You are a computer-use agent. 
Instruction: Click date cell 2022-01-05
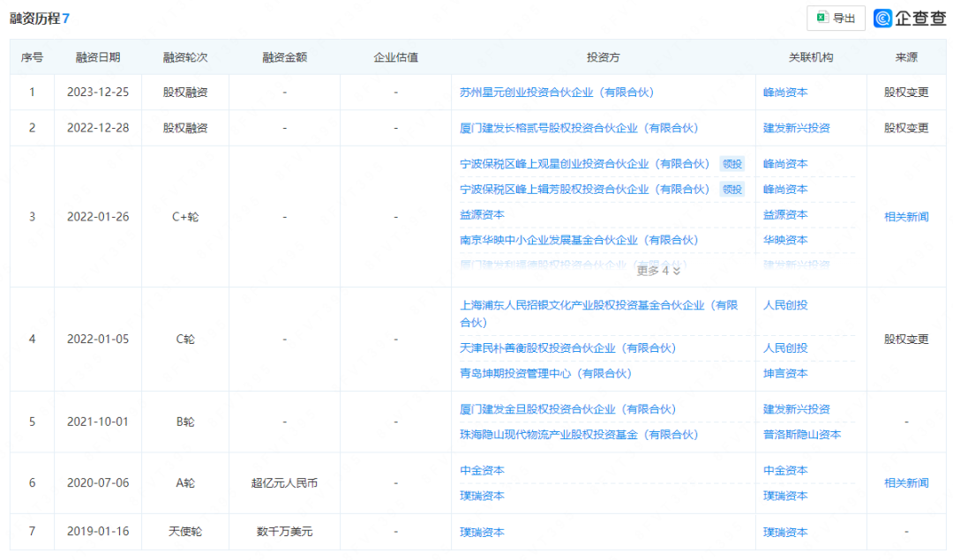[x=98, y=339]
